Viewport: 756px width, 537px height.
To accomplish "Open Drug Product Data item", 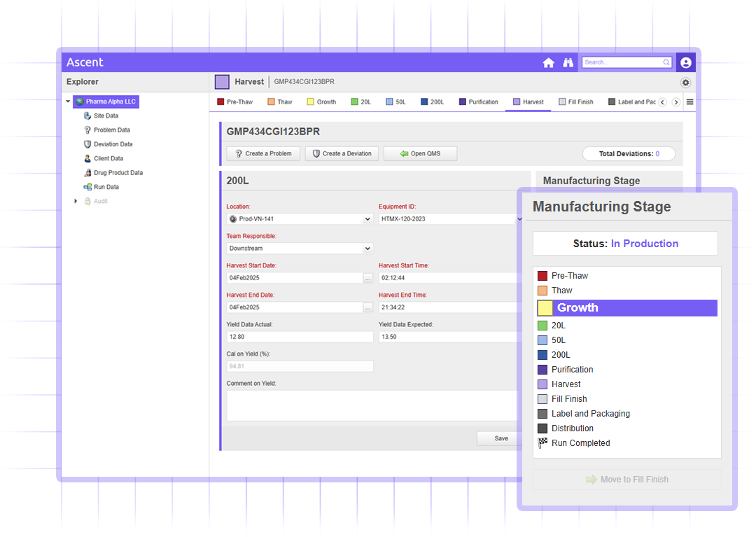I will point(118,173).
